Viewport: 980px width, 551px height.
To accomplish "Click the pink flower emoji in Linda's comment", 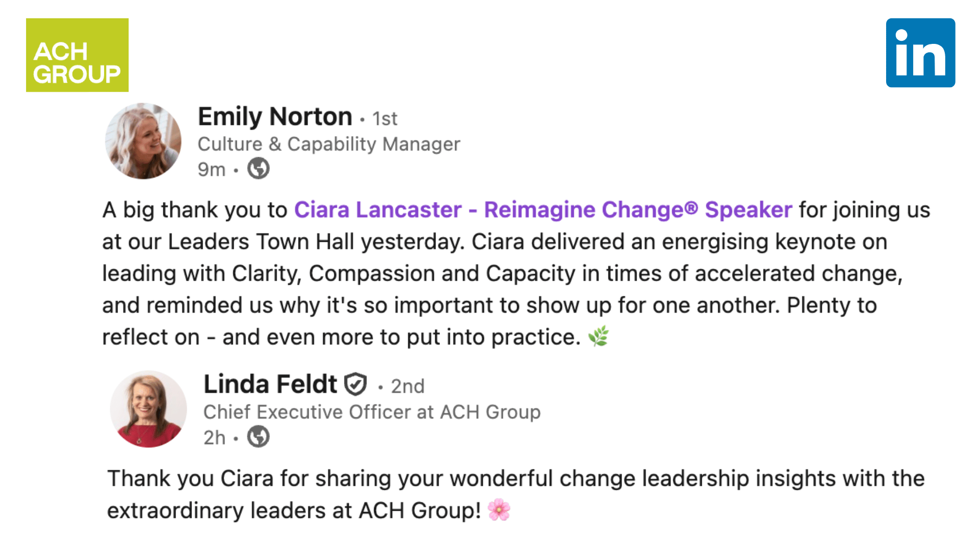I will (499, 510).
